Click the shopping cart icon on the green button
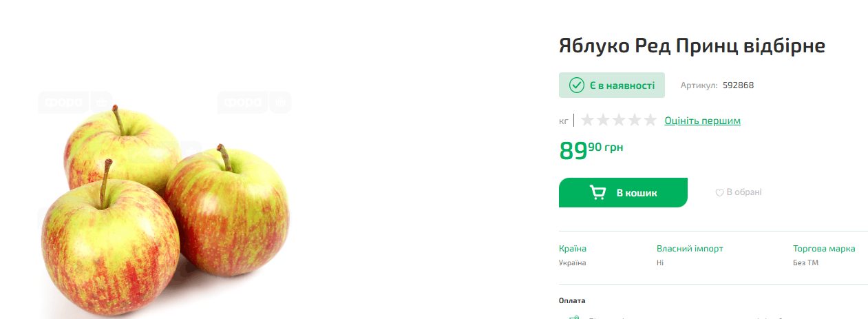Screen dimensions: 868x319 point(597,193)
